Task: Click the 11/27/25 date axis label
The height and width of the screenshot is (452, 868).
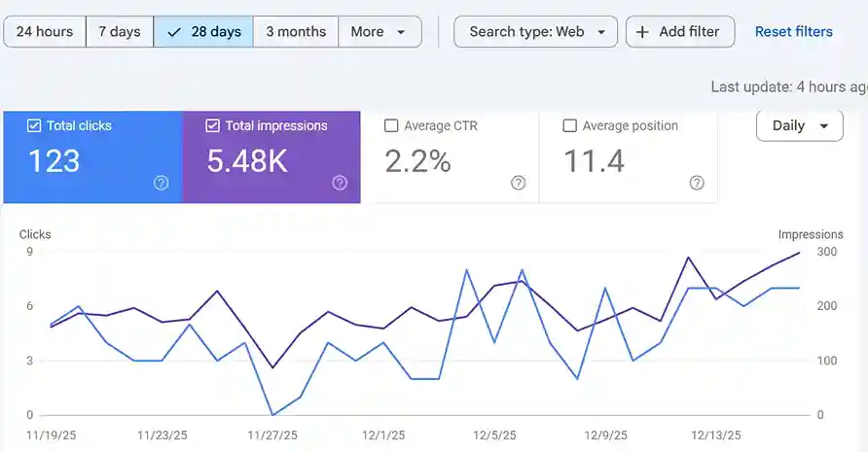Action: (x=272, y=435)
